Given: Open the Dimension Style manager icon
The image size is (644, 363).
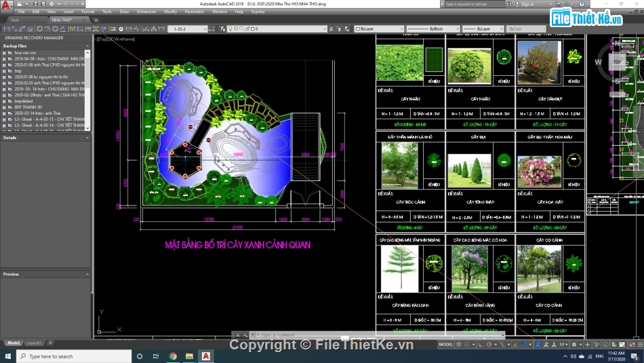Looking at the screenshot, I should pyautogui.click(x=212, y=28).
